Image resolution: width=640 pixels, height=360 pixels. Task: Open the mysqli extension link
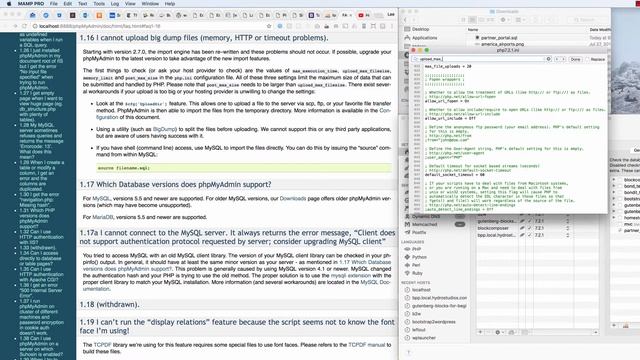pos(351,276)
